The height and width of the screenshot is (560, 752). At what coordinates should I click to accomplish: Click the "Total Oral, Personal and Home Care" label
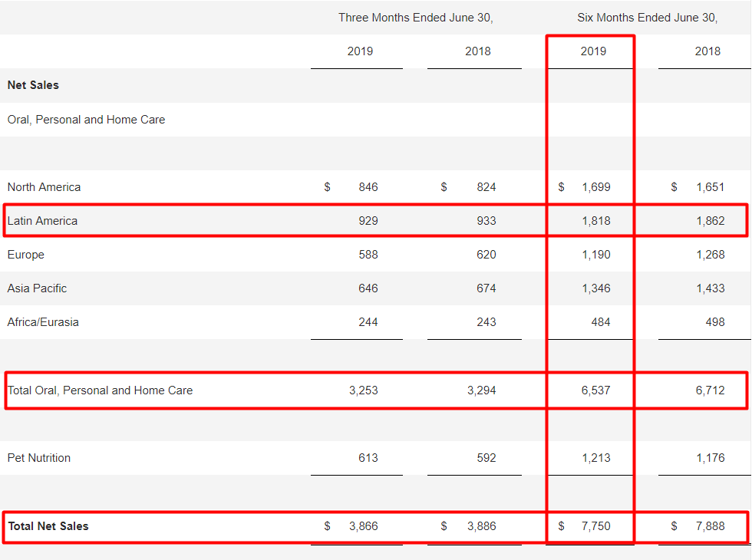pos(100,390)
